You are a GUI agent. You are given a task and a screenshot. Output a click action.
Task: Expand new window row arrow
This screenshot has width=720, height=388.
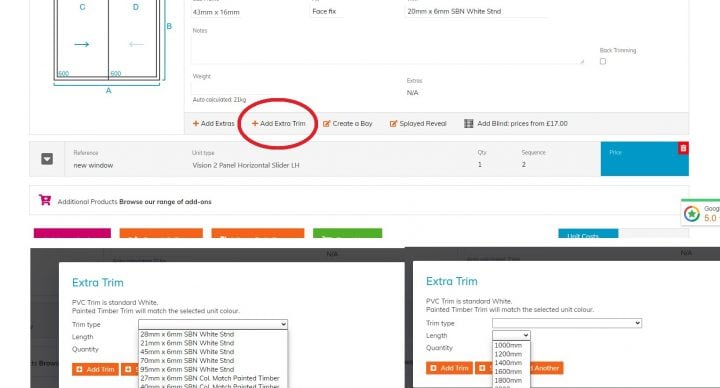(47, 159)
